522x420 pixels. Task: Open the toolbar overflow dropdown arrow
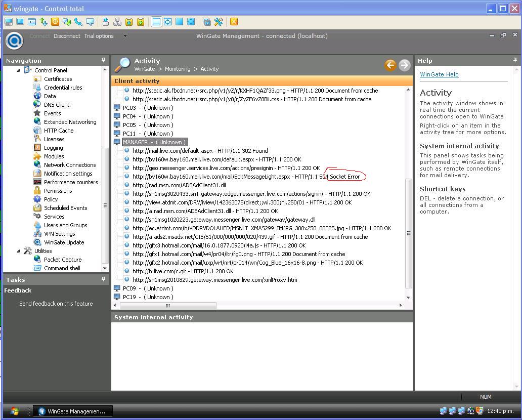pyautogui.click(x=125, y=35)
